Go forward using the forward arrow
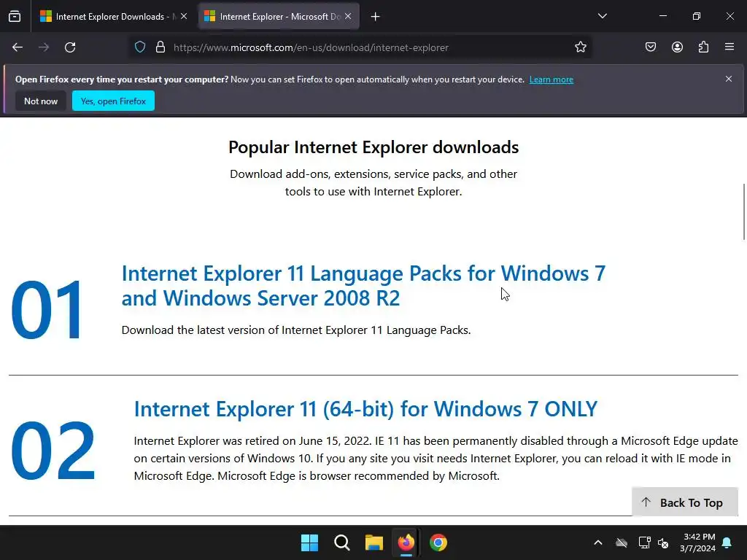 click(x=44, y=47)
